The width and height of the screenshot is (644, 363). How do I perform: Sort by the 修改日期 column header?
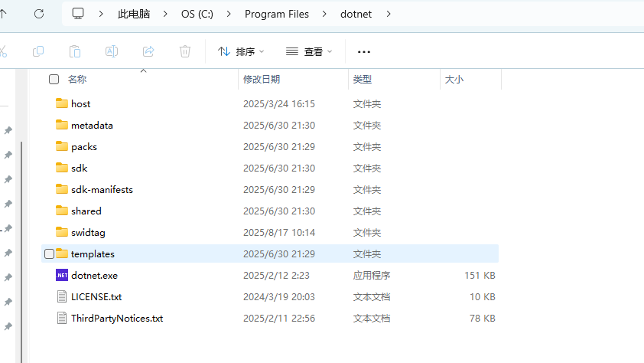click(x=262, y=79)
